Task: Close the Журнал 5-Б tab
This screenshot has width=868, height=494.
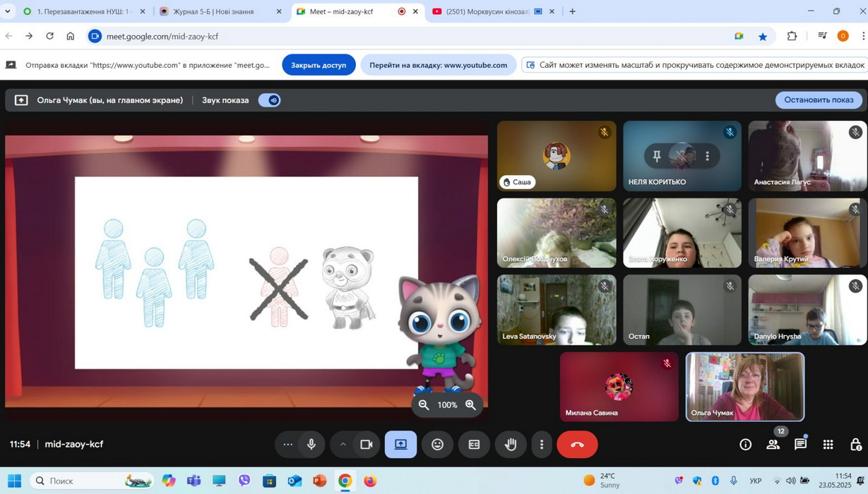Action: [x=279, y=11]
